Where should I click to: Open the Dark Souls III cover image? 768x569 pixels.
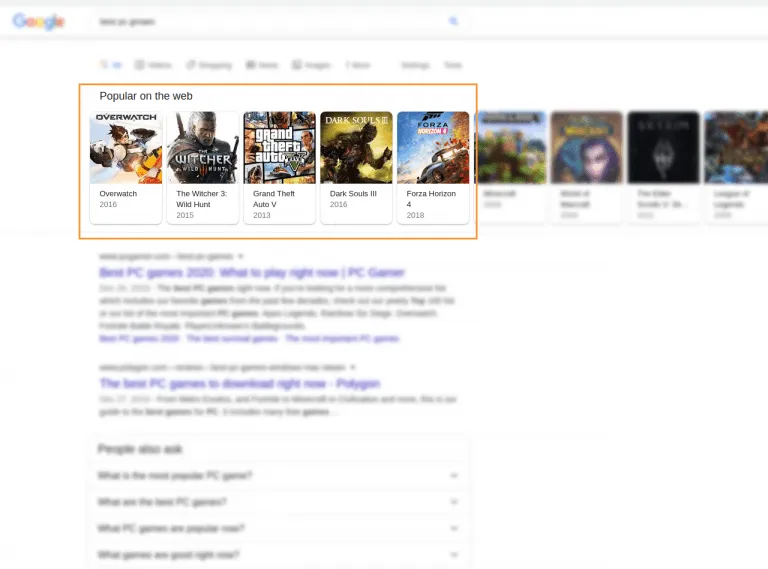357,147
